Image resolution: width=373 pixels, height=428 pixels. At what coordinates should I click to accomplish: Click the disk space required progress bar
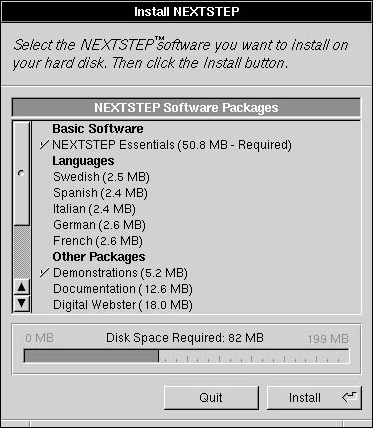click(x=187, y=356)
